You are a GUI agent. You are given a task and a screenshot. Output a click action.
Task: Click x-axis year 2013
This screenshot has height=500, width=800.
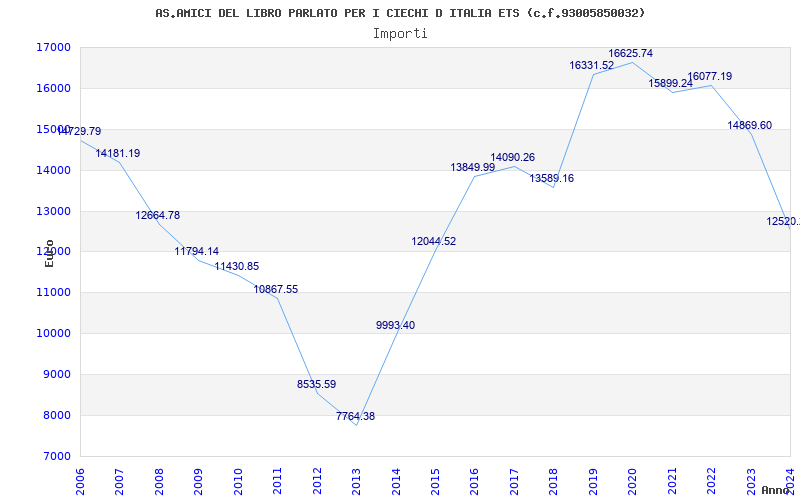coord(356,481)
